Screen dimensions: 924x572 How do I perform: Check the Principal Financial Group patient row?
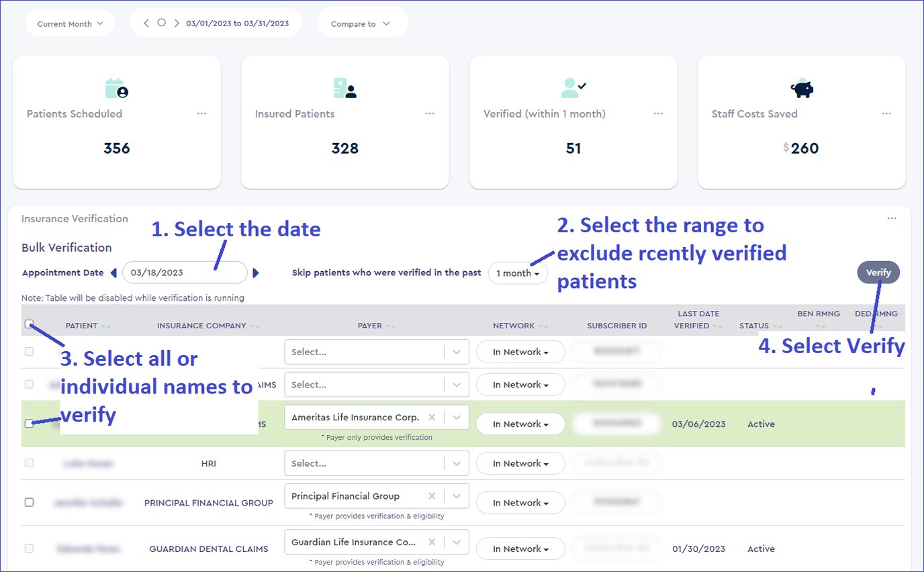(x=29, y=502)
